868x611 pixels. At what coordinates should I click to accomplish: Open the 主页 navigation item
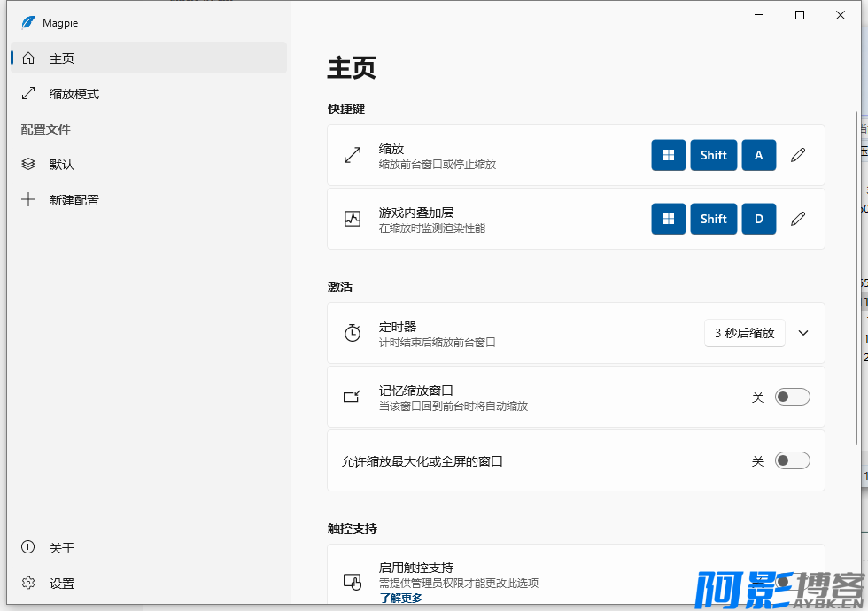coord(149,58)
